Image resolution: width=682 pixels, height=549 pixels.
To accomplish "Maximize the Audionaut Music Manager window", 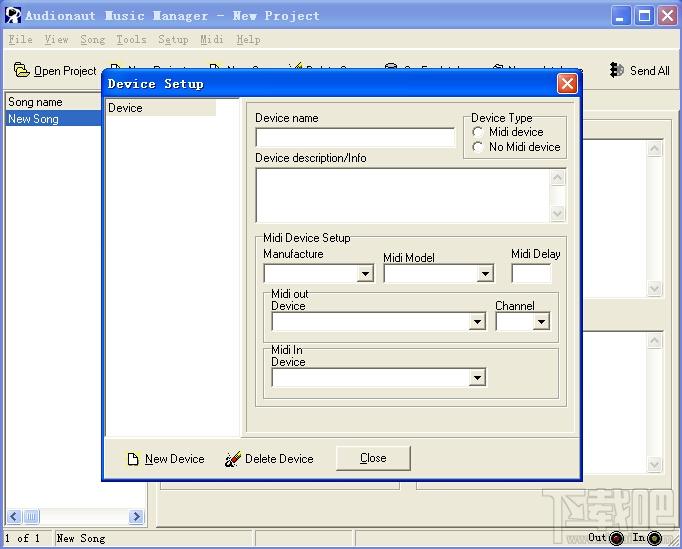I will 644,16.
